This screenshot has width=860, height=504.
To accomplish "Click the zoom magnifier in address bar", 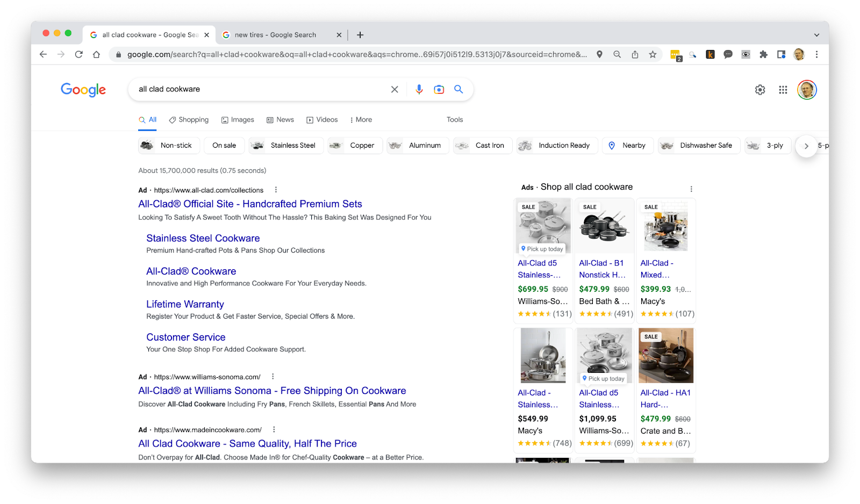I will 617,54.
